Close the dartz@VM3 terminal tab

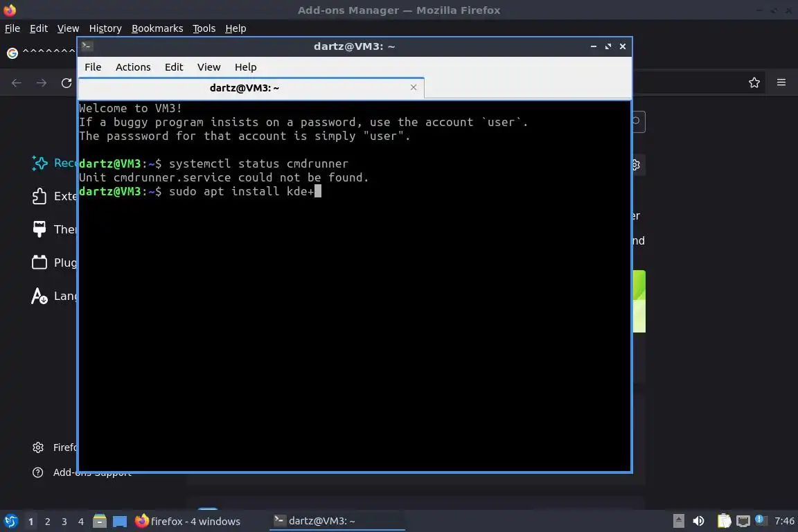click(414, 87)
